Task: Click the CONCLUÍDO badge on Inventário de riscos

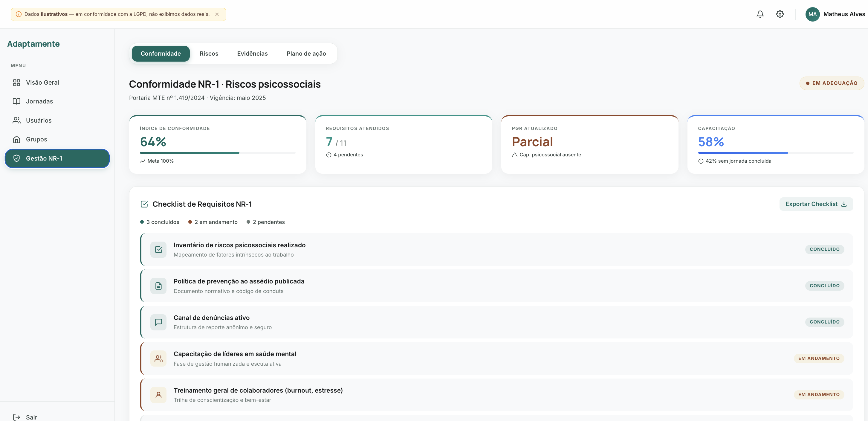Action: [x=825, y=249]
